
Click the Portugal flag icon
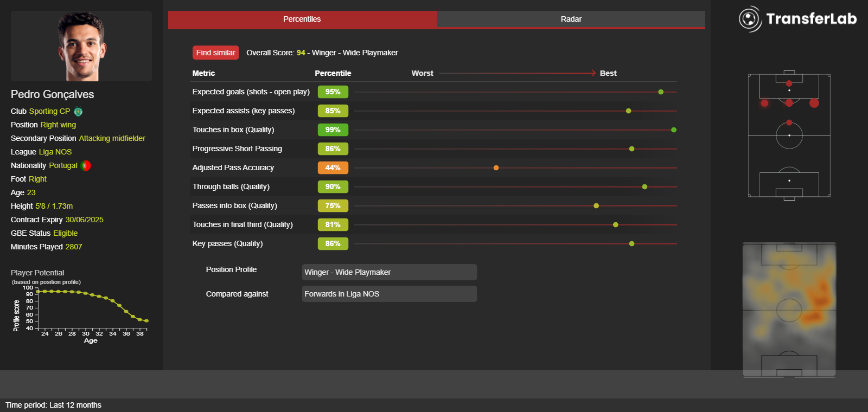(x=86, y=166)
